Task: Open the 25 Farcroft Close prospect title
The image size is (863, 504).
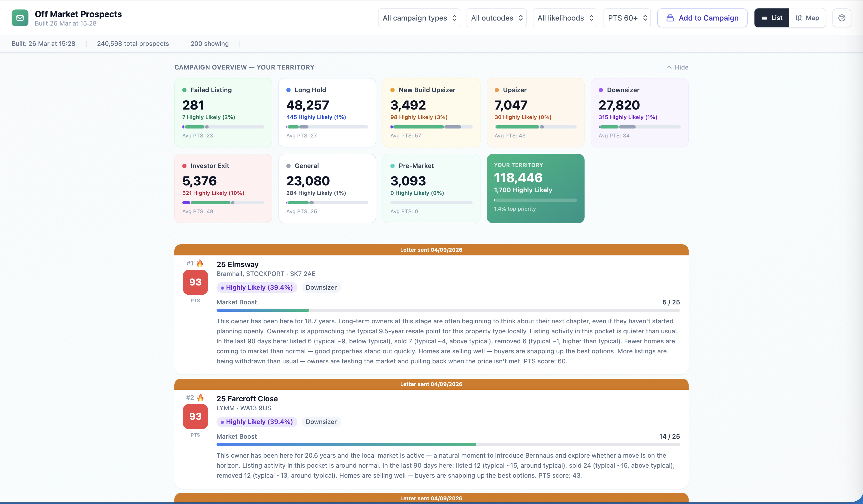Action: 247,399
